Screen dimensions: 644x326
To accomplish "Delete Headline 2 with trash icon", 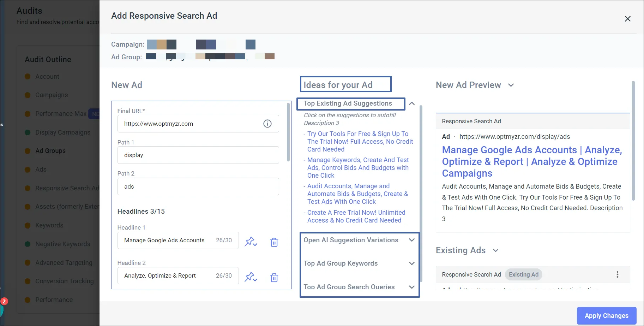I will tap(274, 278).
